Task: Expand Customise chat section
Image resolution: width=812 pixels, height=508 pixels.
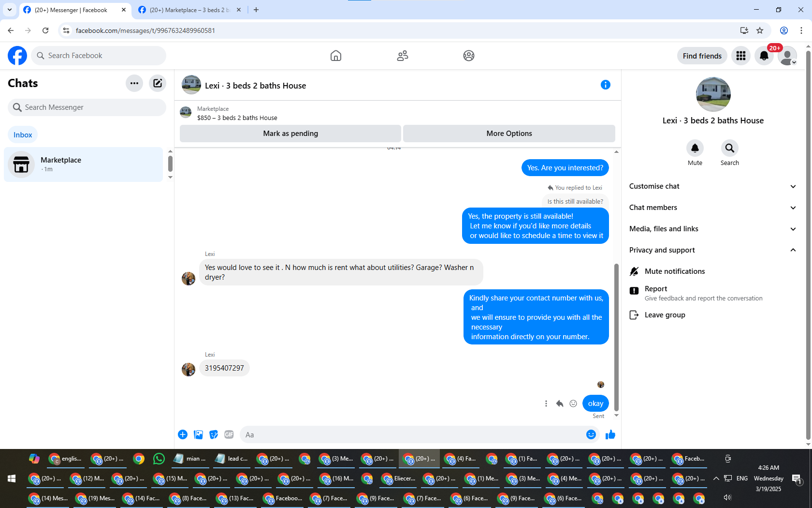Action: (x=713, y=186)
